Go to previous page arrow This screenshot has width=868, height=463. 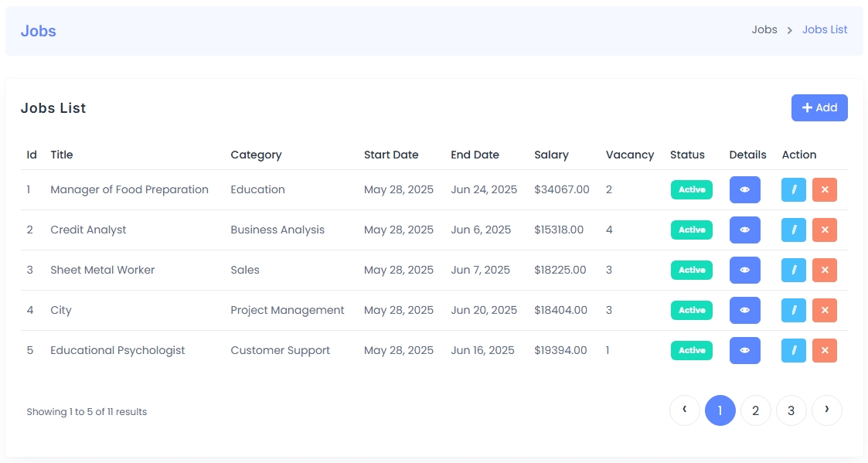[x=684, y=410]
